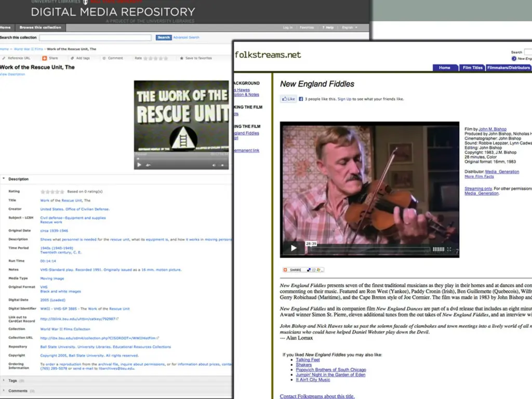Image resolution: width=532 pixels, height=399 pixels.
Task: Open the Shakers film link
Action: 303,365
